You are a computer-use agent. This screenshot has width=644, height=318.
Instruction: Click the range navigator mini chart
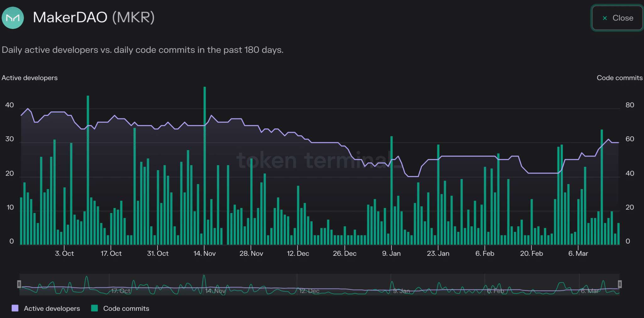319,285
